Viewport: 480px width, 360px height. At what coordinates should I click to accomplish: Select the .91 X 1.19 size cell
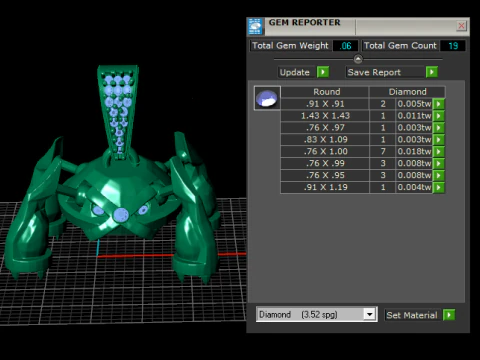[325, 187]
